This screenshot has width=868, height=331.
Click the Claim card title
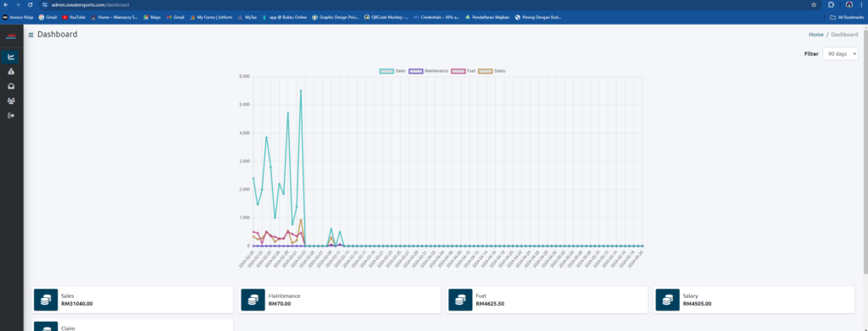(x=67, y=328)
